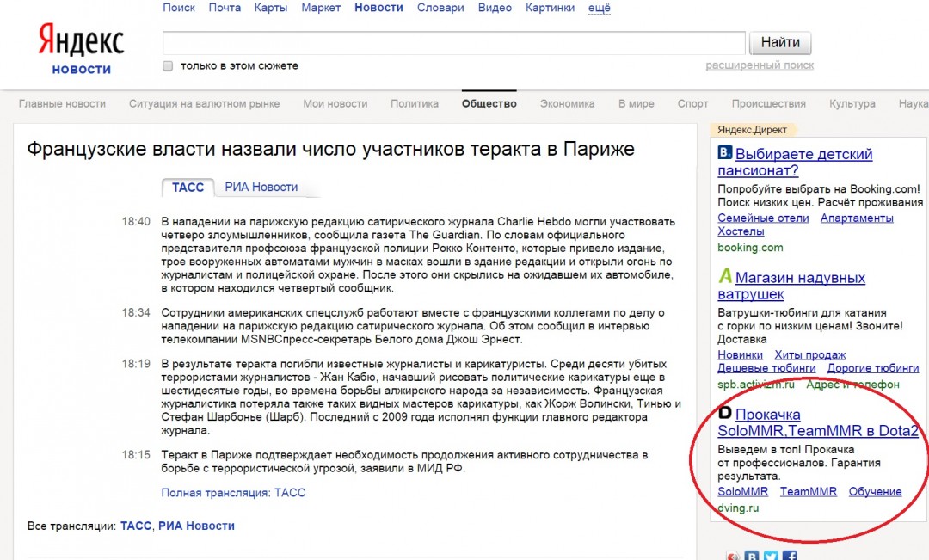Open the Почта menu item
The image size is (929, 560).
pos(225,7)
